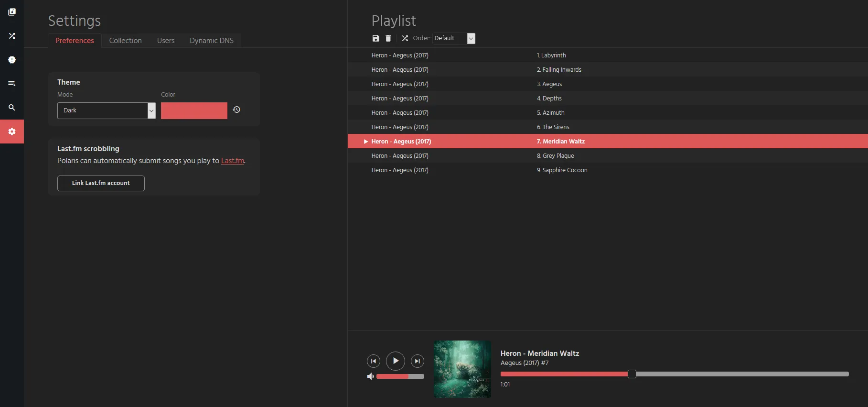Open the saved playlists sidebar icon
Image resolution: width=868 pixels, height=407 pixels.
pos(12,84)
